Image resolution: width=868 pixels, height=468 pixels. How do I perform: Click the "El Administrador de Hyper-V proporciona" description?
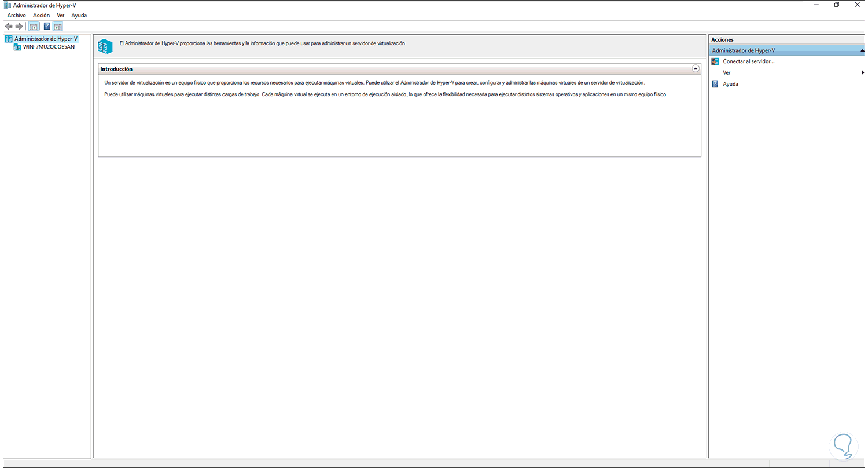(262, 43)
